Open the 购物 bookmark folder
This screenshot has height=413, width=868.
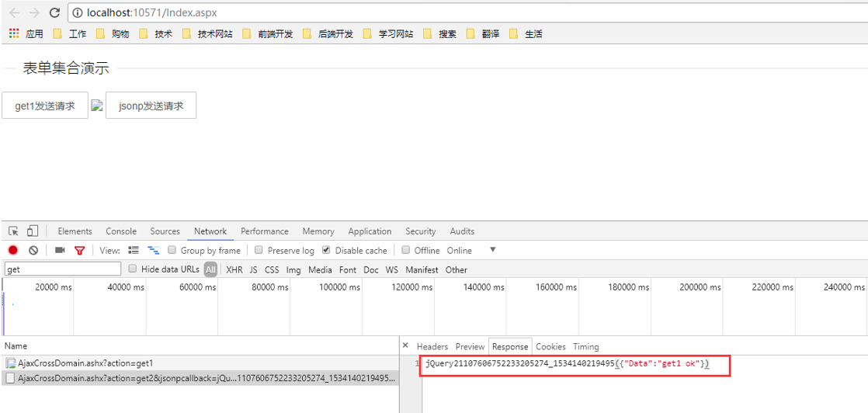pos(113,34)
